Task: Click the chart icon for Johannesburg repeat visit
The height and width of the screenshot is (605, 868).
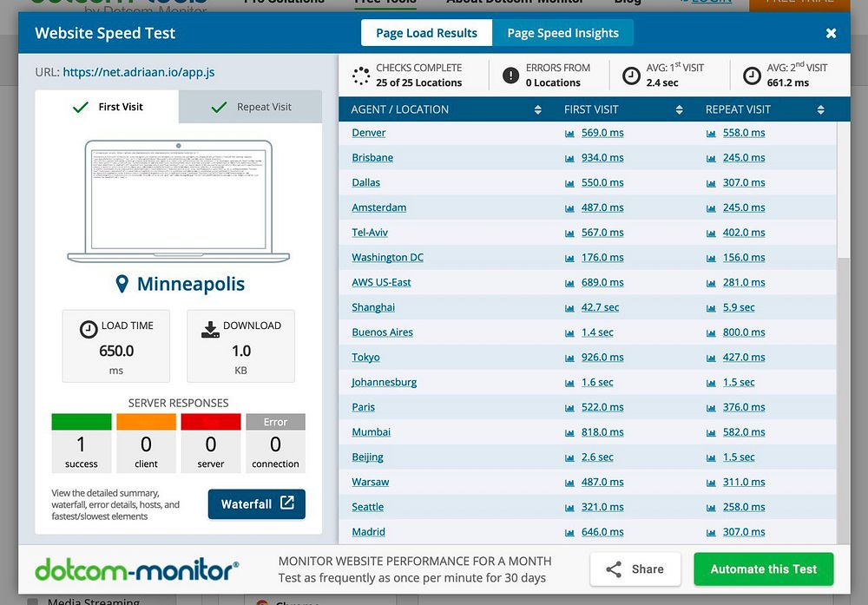Action: click(711, 383)
